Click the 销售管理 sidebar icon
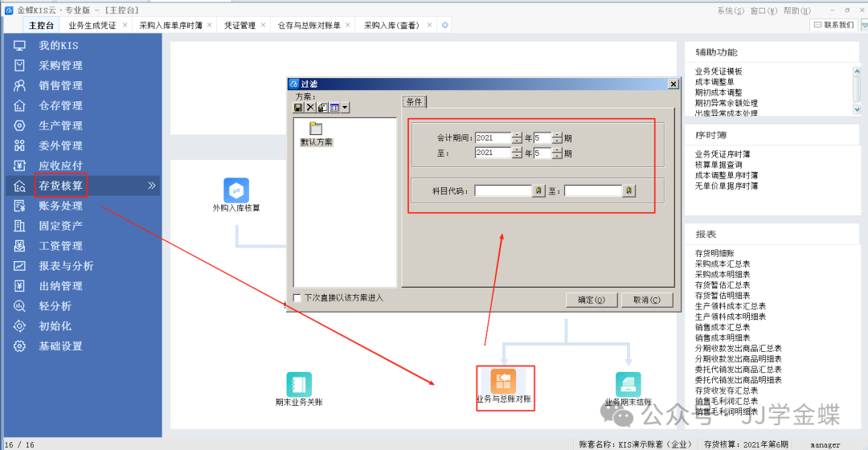The image size is (868, 450). click(x=19, y=85)
